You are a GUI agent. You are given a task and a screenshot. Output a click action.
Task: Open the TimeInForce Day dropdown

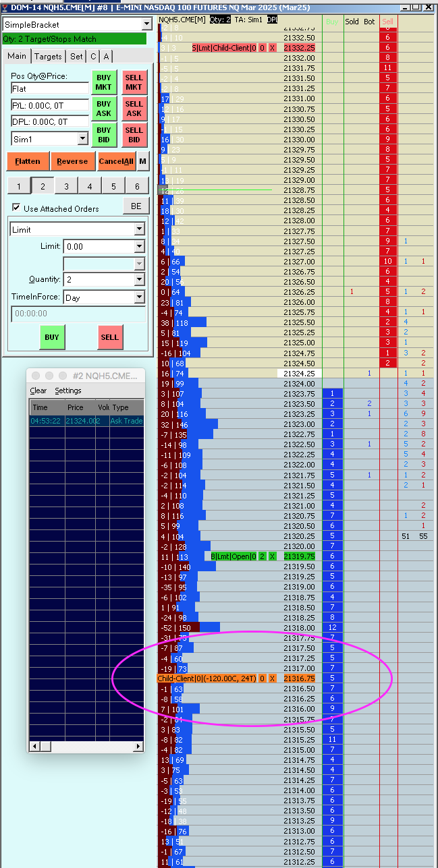pos(139,297)
